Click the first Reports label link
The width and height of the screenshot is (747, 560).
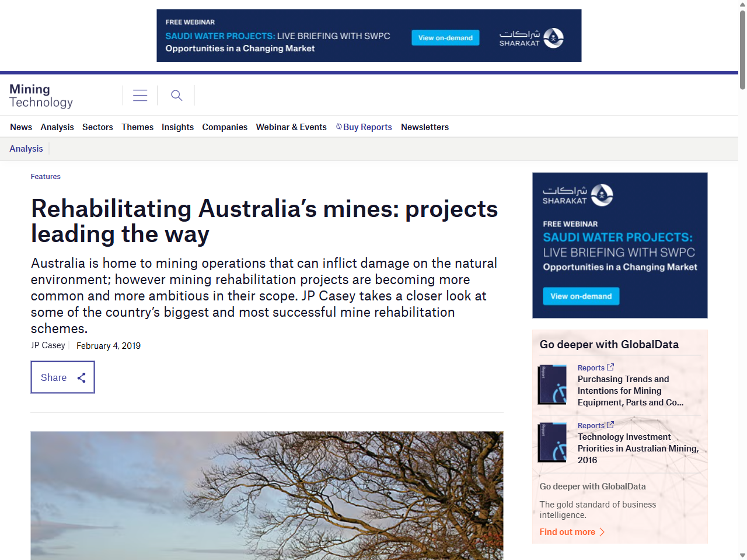(591, 368)
